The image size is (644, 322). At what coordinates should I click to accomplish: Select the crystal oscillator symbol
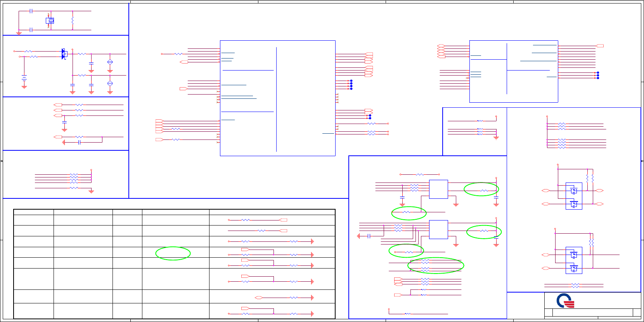tap(50, 21)
